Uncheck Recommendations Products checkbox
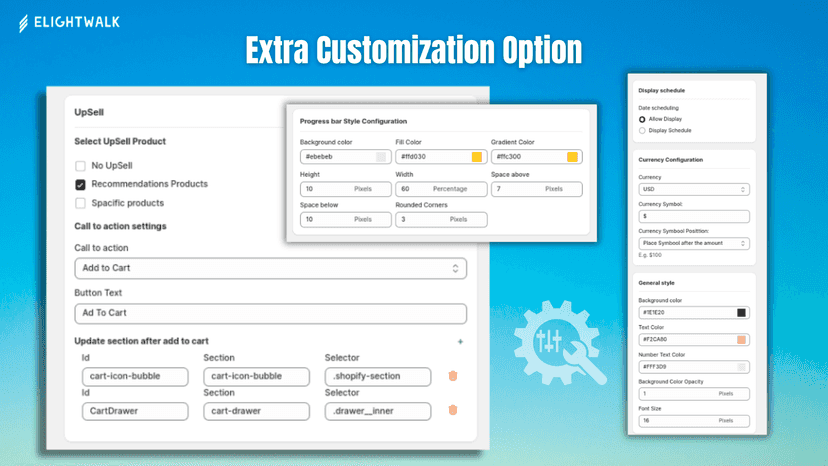This screenshot has height=466, width=828. click(x=80, y=184)
